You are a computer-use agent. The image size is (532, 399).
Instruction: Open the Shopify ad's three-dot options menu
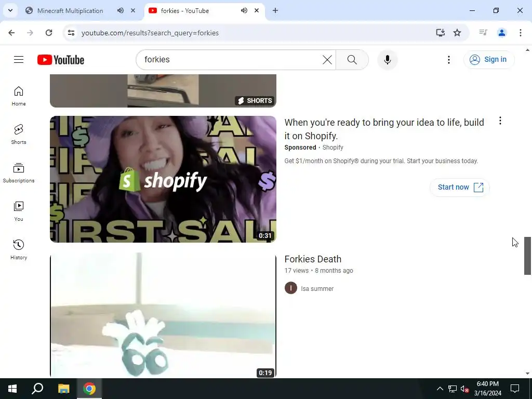coord(500,121)
